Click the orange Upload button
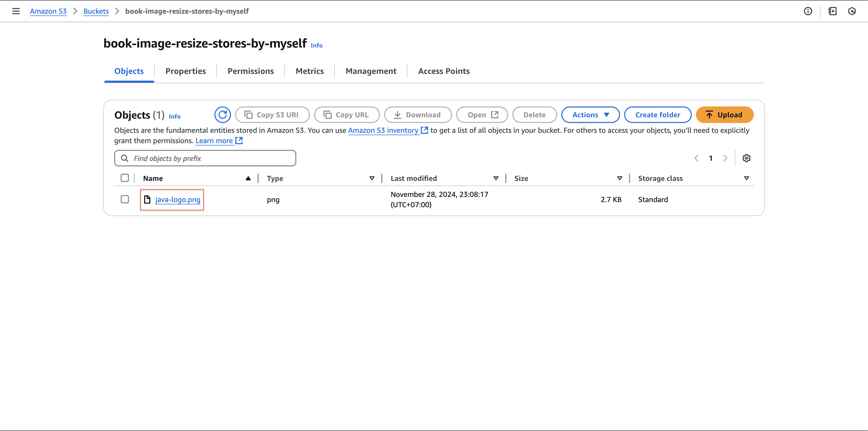868x431 pixels. [x=724, y=115]
